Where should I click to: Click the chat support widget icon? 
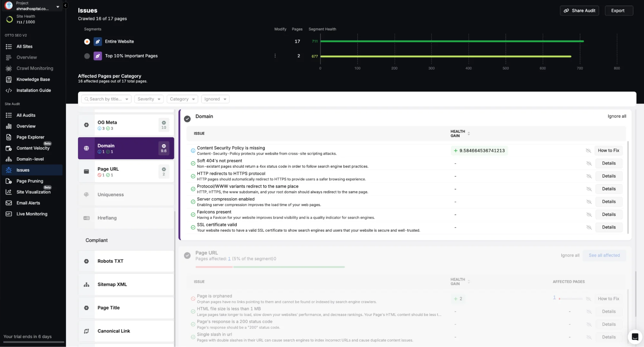pos(635,337)
